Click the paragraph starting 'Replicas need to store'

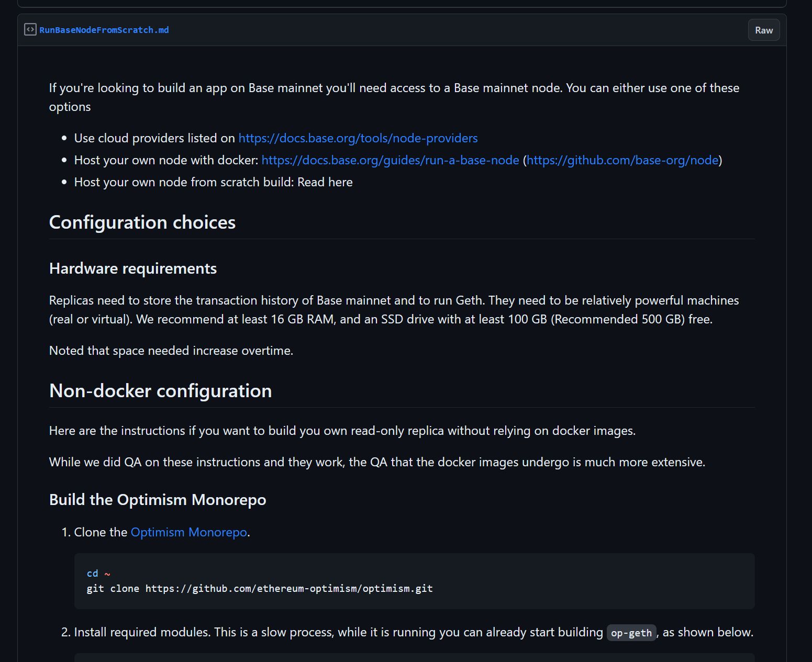coord(394,310)
